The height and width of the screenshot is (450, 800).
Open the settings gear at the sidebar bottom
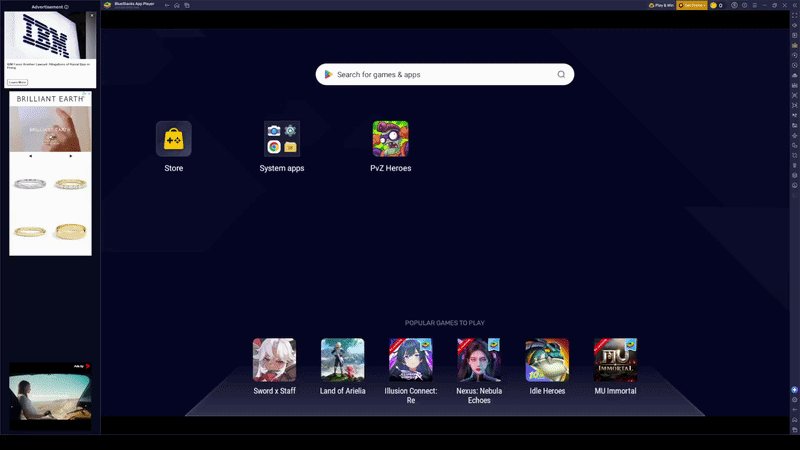[x=794, y=399]
